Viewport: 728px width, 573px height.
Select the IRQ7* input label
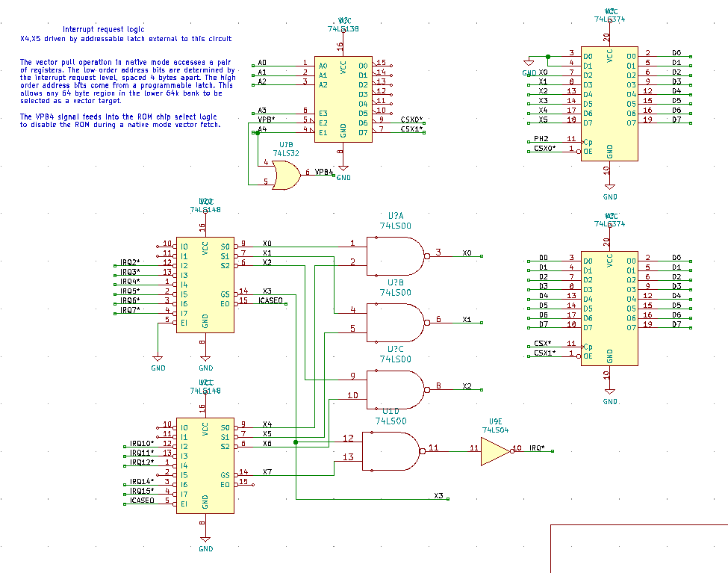pos(130,310)
